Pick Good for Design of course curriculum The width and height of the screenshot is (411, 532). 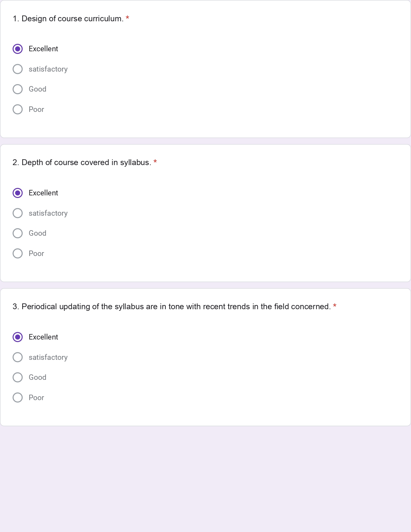18,89
